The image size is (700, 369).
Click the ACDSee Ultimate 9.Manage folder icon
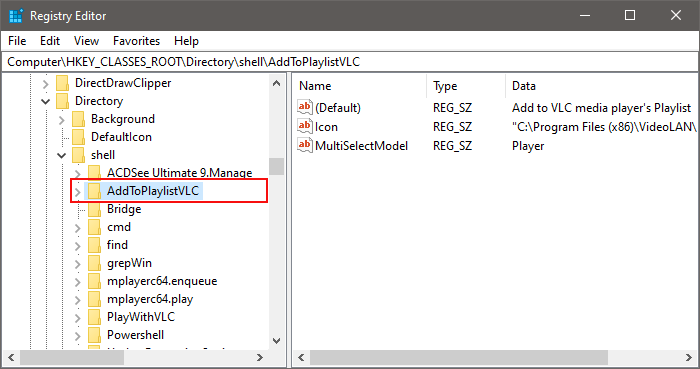[95, 173]
